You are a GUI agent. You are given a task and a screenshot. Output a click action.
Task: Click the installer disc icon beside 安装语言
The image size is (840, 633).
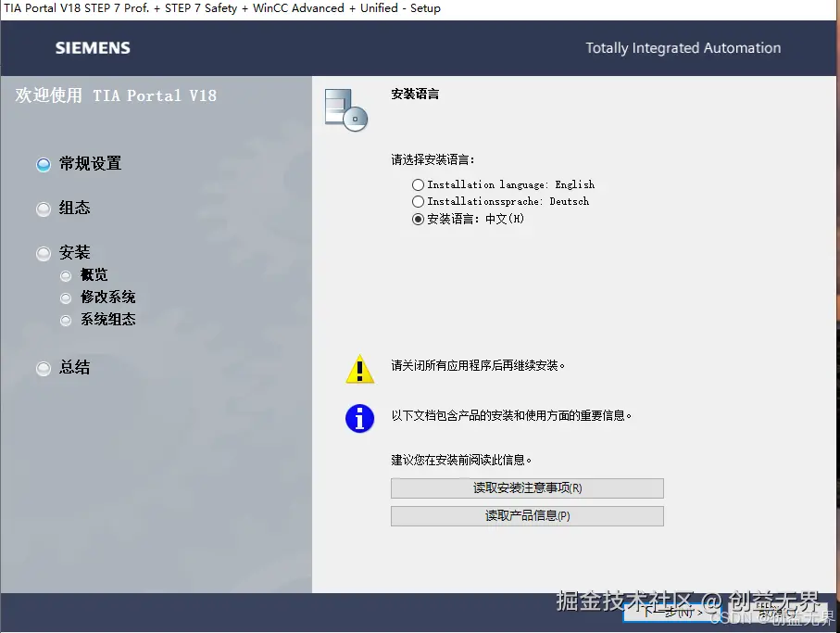(x=346, y=110)
